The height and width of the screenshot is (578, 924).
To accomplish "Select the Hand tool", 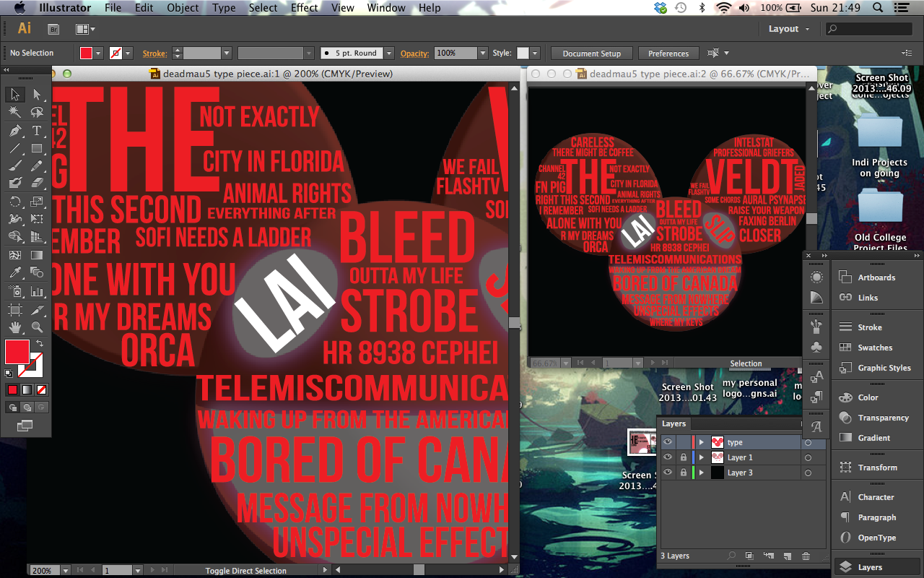I will (x=15, y=327).
